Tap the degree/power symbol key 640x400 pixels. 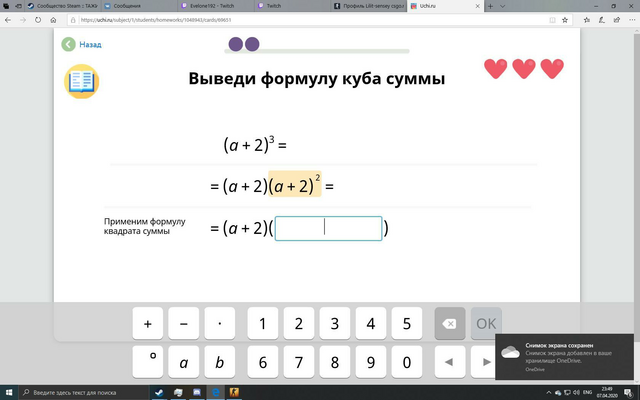[148, 362]
